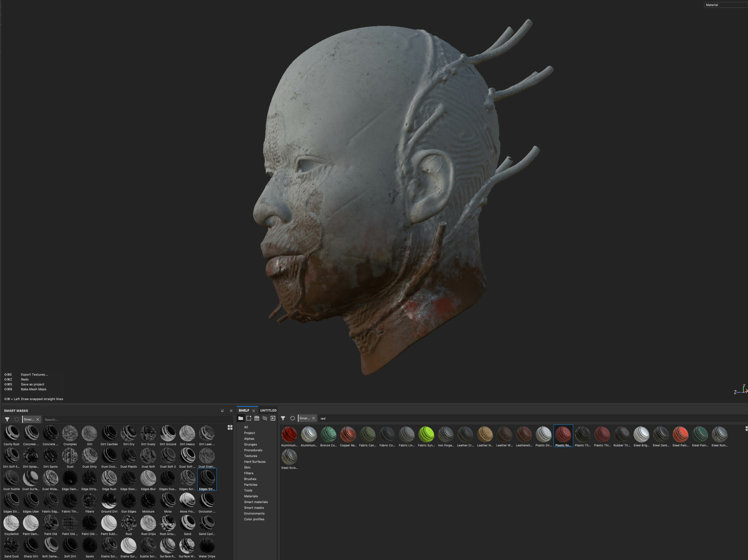Remove the Smart Masks filter tag
The height and width of the screenshot is (560, 748).
37,419
